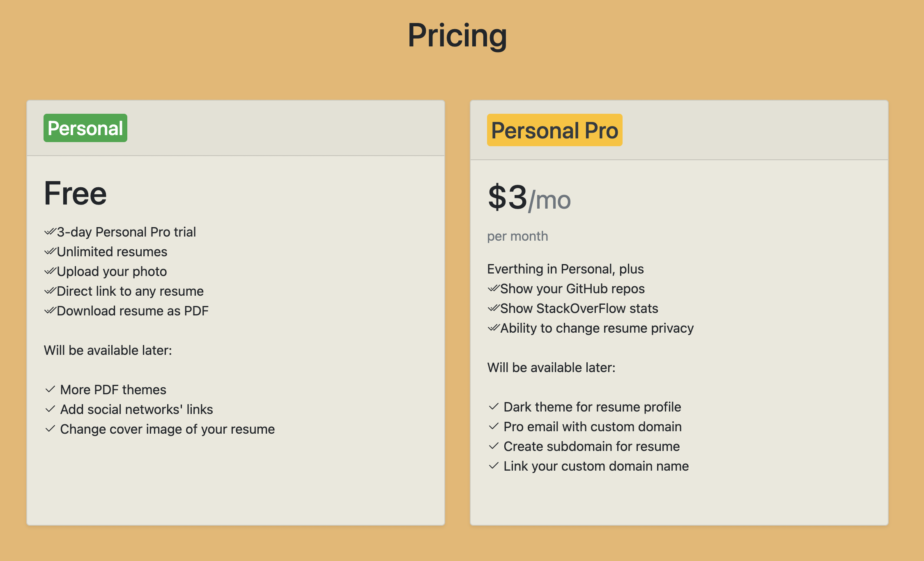Viewport: 924px width, 561px height.
Task: Click the Free price heading
Action: coord(75,193)
